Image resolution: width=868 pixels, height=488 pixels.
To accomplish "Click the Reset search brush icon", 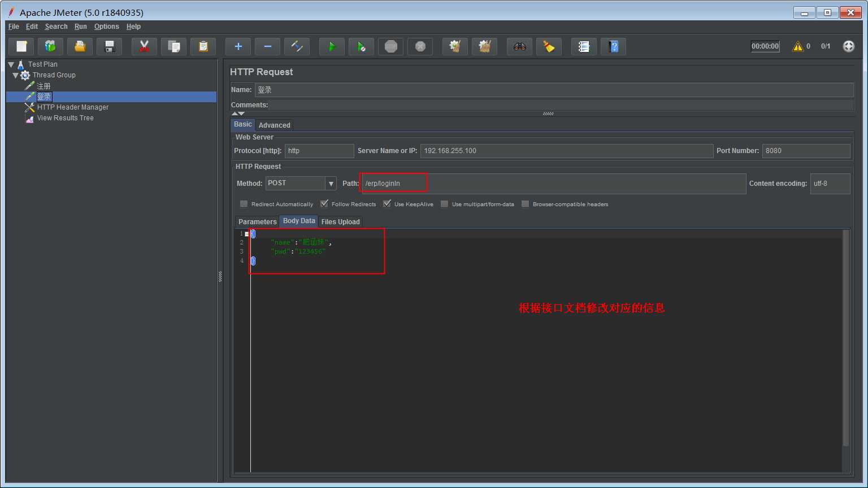I will [x=549, y=46].
